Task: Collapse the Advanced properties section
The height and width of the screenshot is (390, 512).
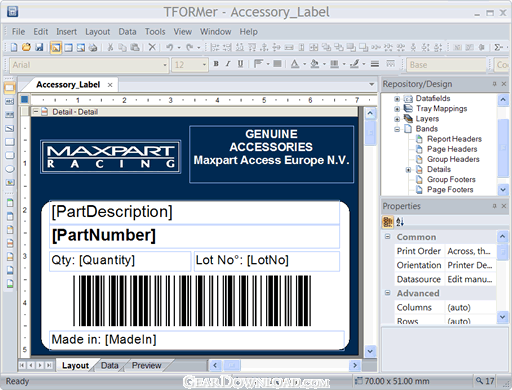Action: (x=388, y=293)
